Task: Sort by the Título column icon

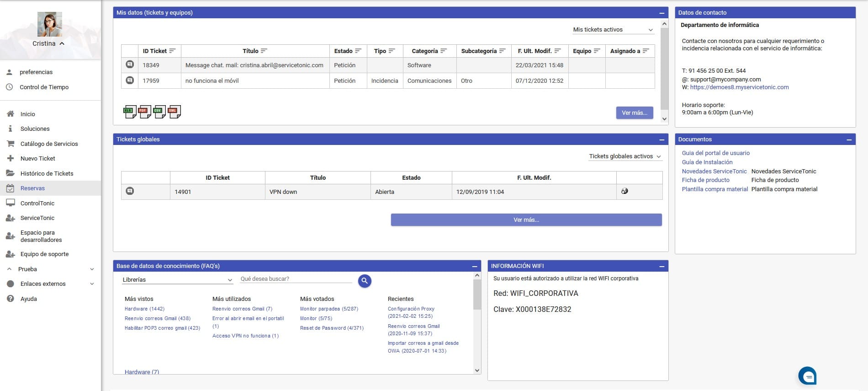Action: click(264, 51)
